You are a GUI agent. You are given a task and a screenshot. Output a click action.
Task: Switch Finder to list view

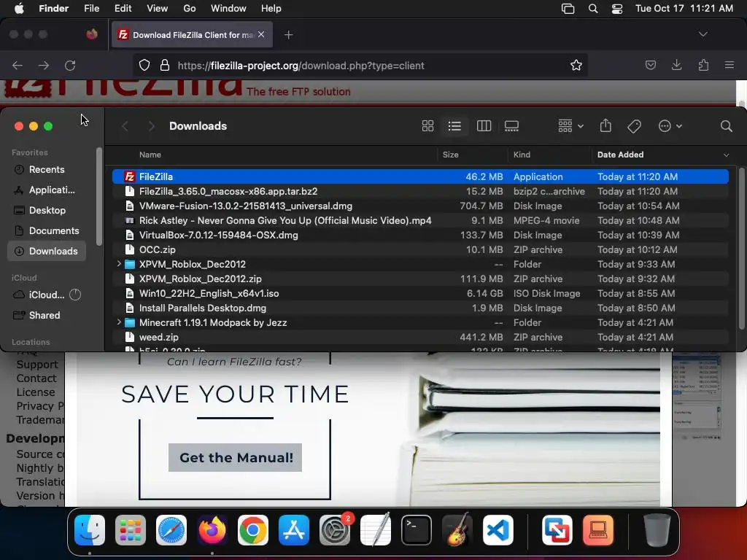[x=454, y=126]
